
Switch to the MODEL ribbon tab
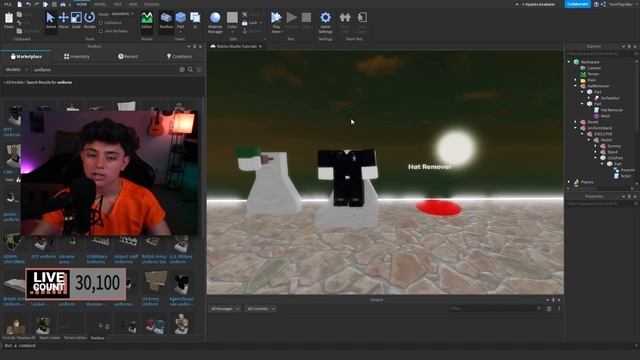(x=100, y=4)
